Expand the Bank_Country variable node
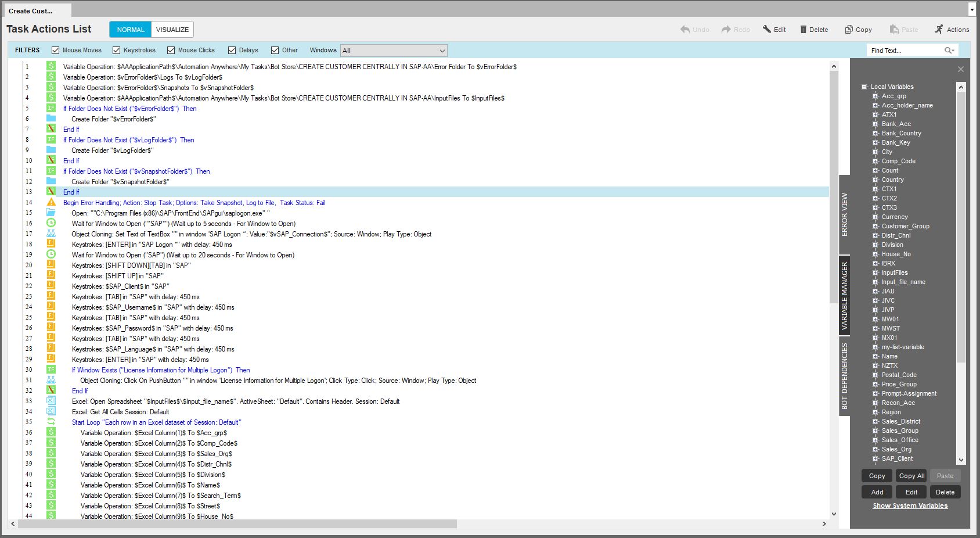 (x=875, y=133)
